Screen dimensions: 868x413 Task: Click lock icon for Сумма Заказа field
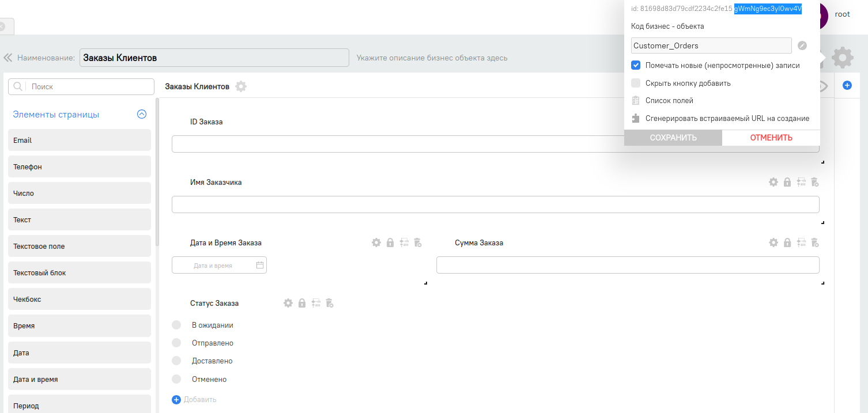[x=787, y=243]
